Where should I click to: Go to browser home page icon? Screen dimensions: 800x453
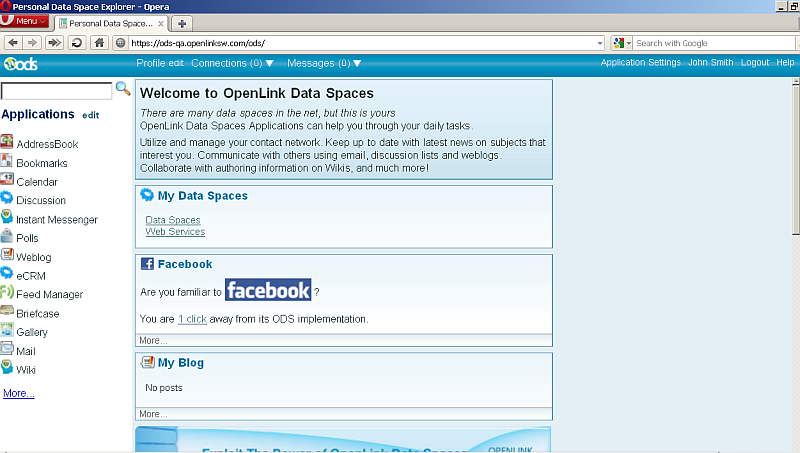98,43
